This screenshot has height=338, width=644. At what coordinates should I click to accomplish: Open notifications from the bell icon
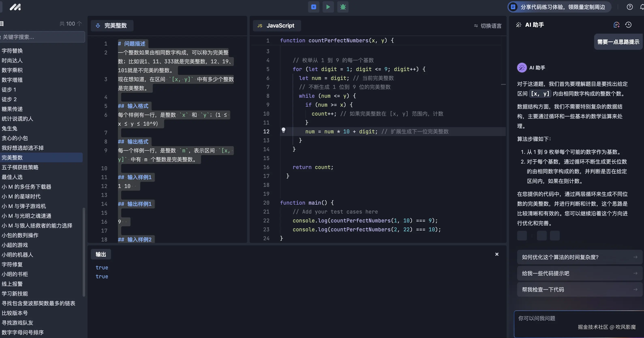(641, 7)
